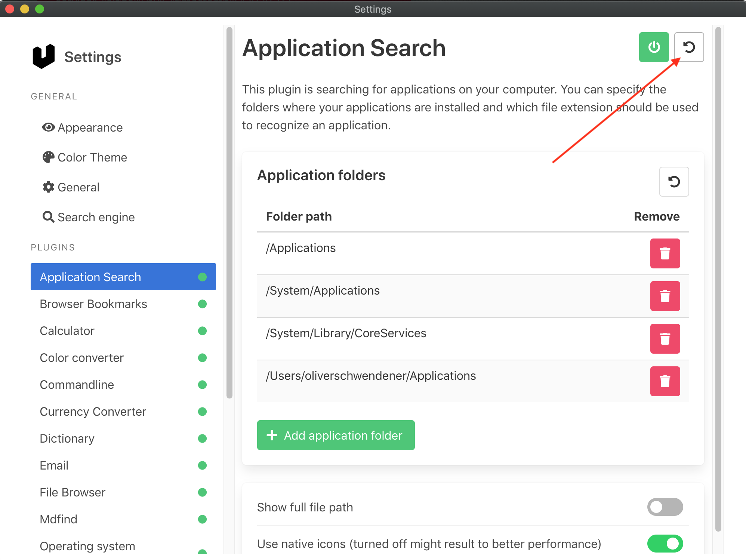Open Calculator plugin settings

[x=123, y=331]
